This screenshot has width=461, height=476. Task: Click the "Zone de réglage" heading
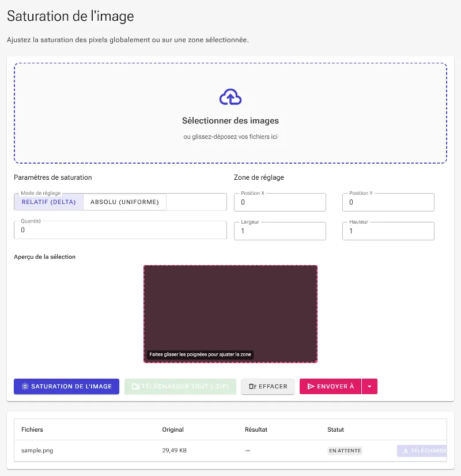point(259,177)
